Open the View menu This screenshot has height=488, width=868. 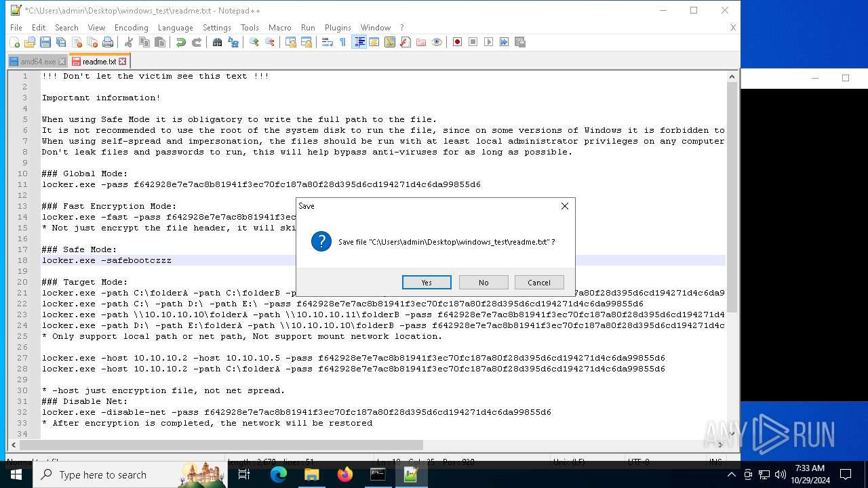[96, 28]
